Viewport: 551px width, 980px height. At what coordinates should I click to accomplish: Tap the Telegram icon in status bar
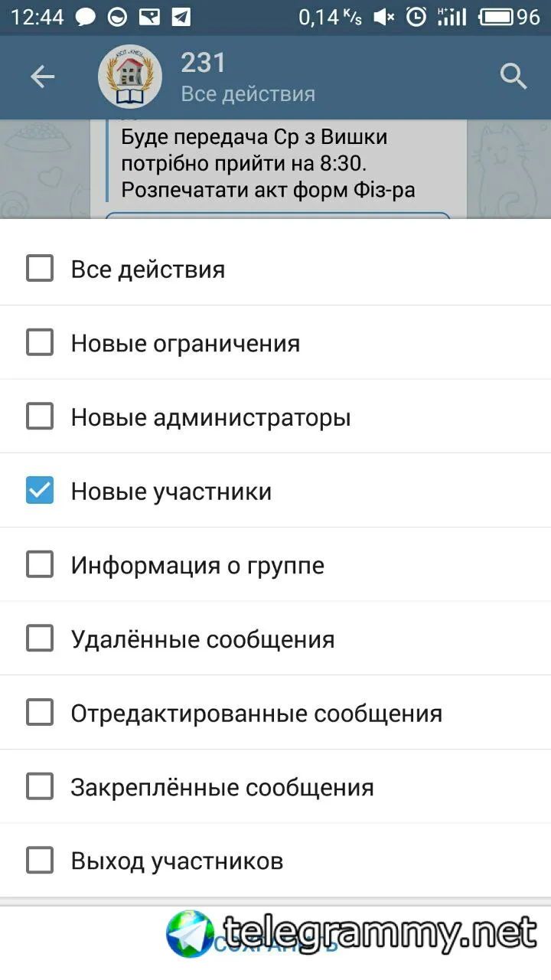(181, 17)
